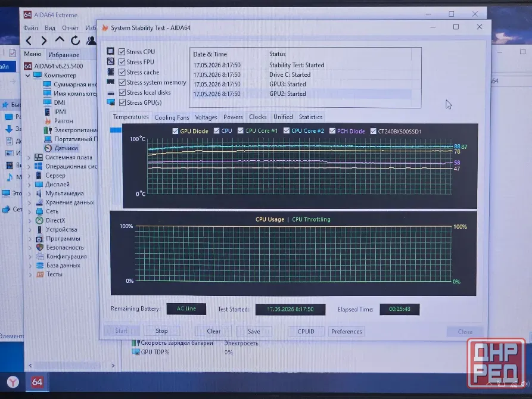Screen dimensions: 532x399
Task: Stop the stability test
Action: coord(161,331)
